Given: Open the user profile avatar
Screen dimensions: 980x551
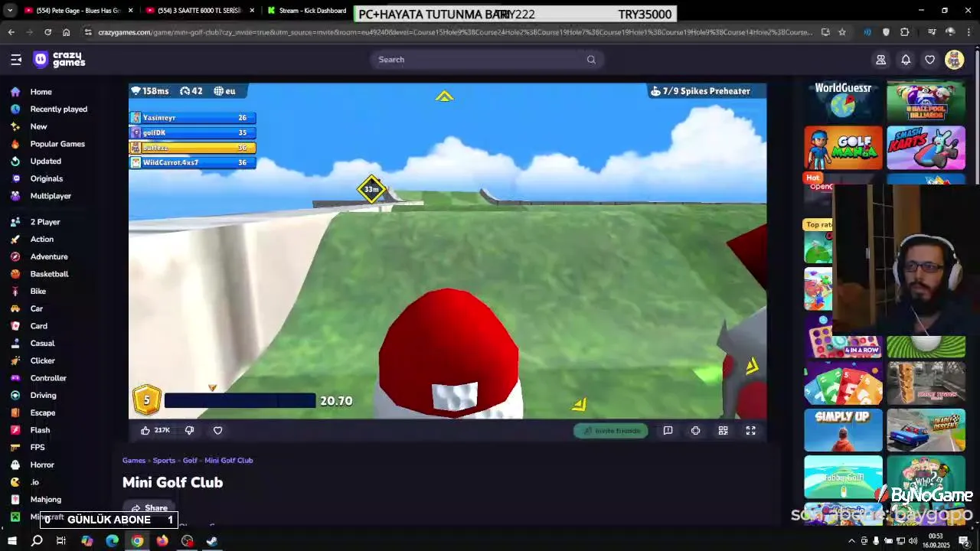Looking at the screenshot, I should pyautogui.click(x=954, y=60).
